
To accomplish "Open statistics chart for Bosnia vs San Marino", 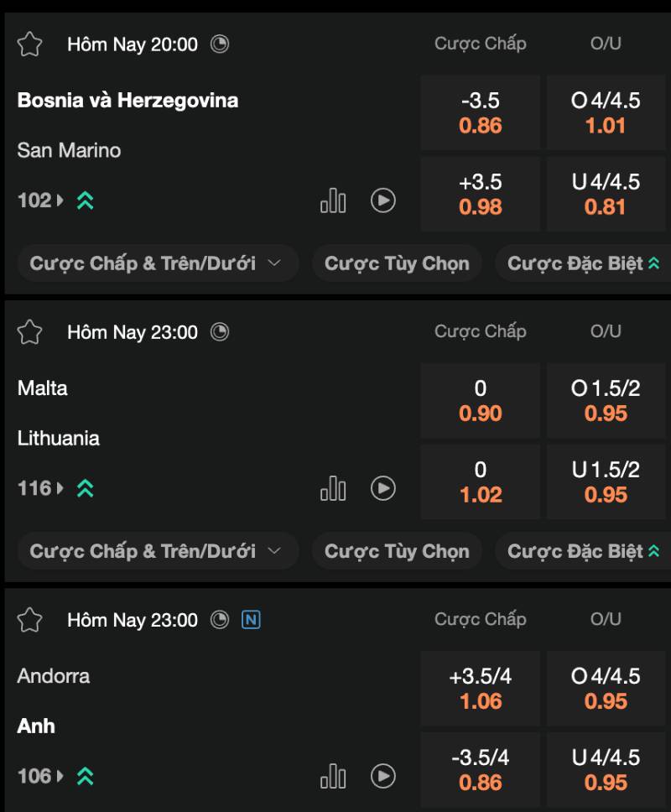I will [x=333, y=200].
